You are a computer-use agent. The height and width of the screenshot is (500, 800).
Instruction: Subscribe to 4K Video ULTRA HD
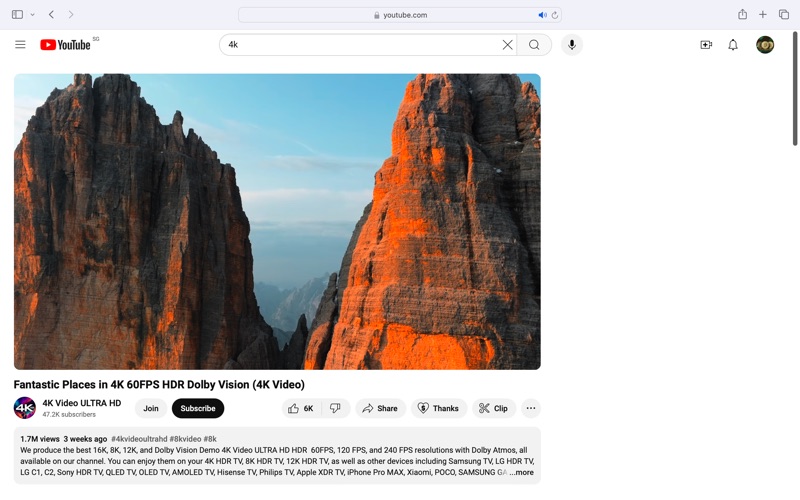(198, 408)
